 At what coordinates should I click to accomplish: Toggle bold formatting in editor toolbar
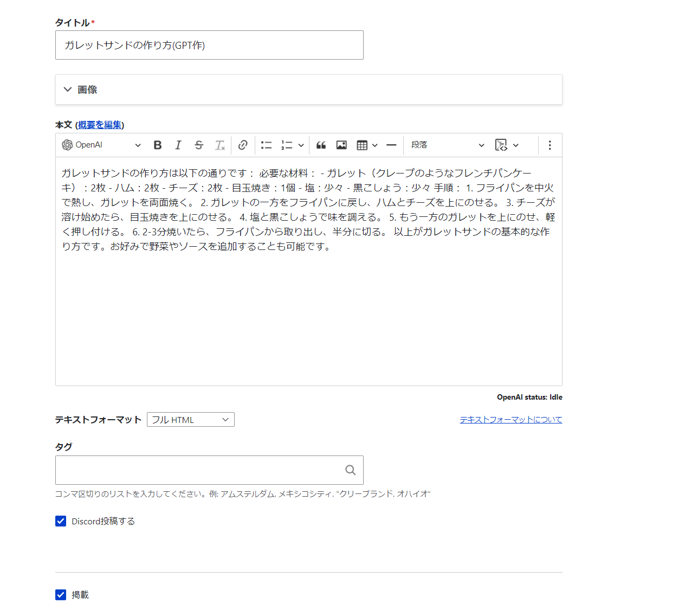(158, 145)
